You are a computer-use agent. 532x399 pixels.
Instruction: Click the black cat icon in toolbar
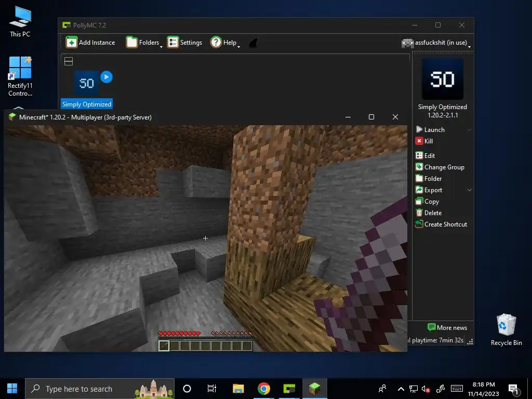[254, 43]
